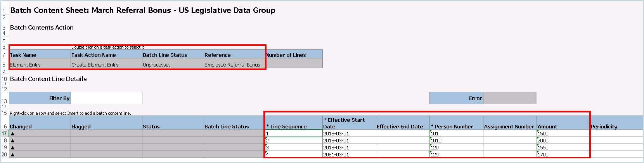This screenshot has height=163, width=644.
Task: Click the changed triangle marker in row 18
Action: [12, 140]
